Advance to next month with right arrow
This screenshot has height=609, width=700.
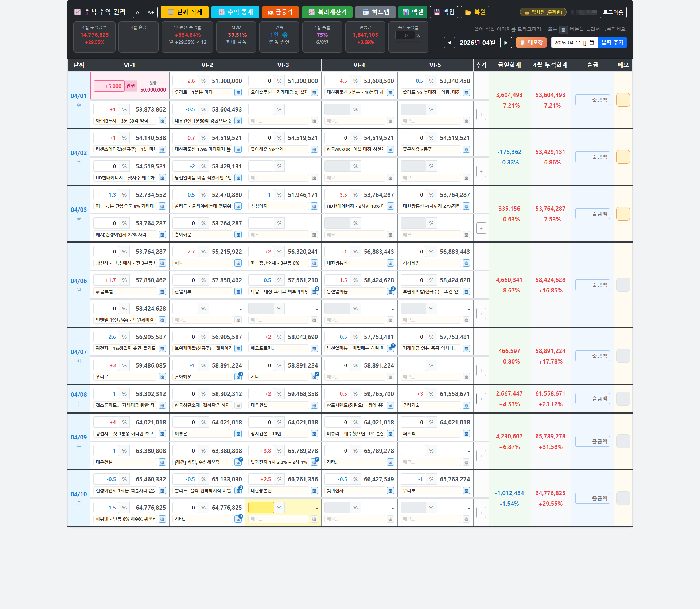506,43
